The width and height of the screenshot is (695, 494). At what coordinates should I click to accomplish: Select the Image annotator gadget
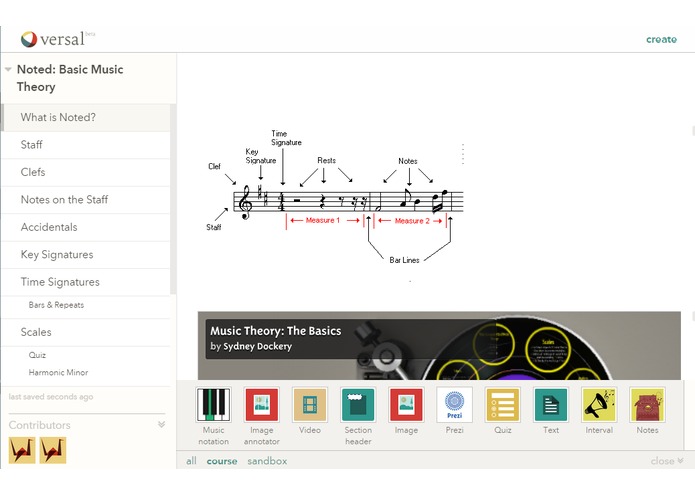tap(262, 404)
